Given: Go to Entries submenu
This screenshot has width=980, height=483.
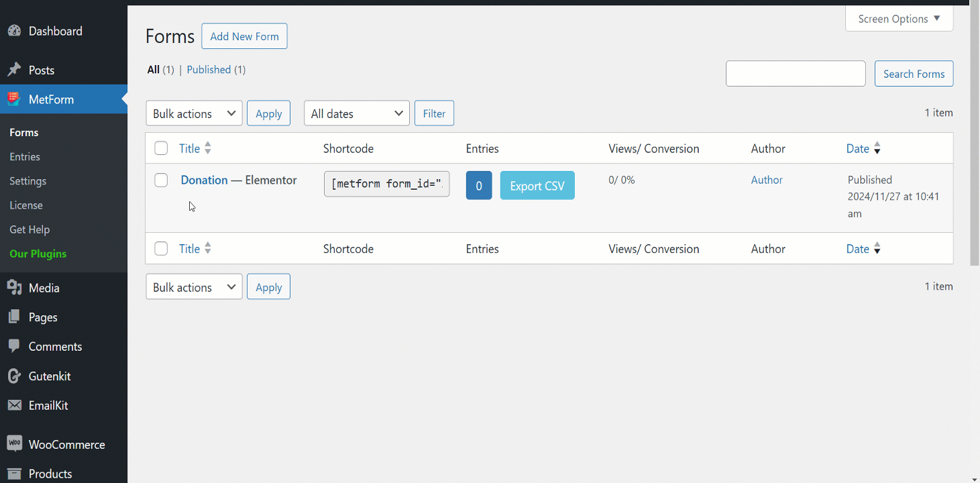Looking at the screenshot, I should point(25,156).
